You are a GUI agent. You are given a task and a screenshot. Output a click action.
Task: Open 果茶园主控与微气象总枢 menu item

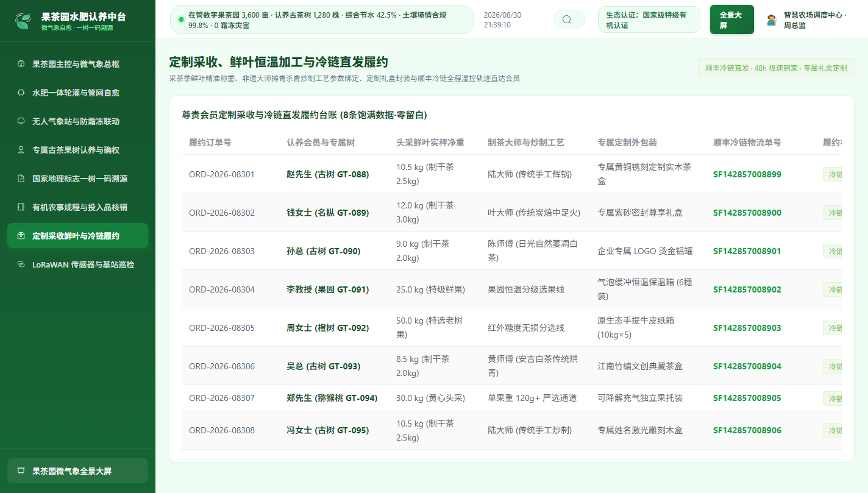pyautogui.click(x=77, y=64)
